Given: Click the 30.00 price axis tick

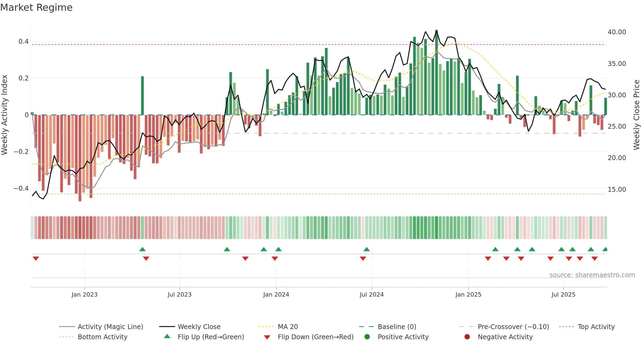Looking at the screenshot, I should click(617, 95).
